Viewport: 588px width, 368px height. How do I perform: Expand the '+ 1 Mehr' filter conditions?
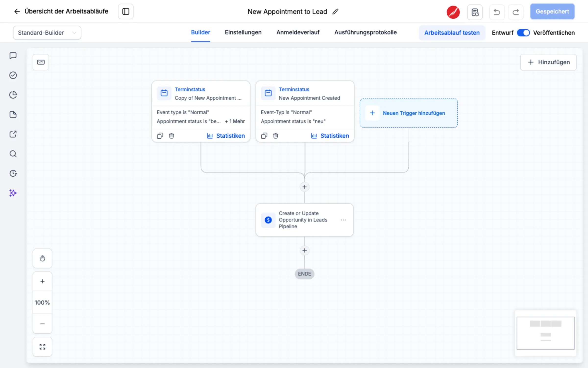point(235,121)
